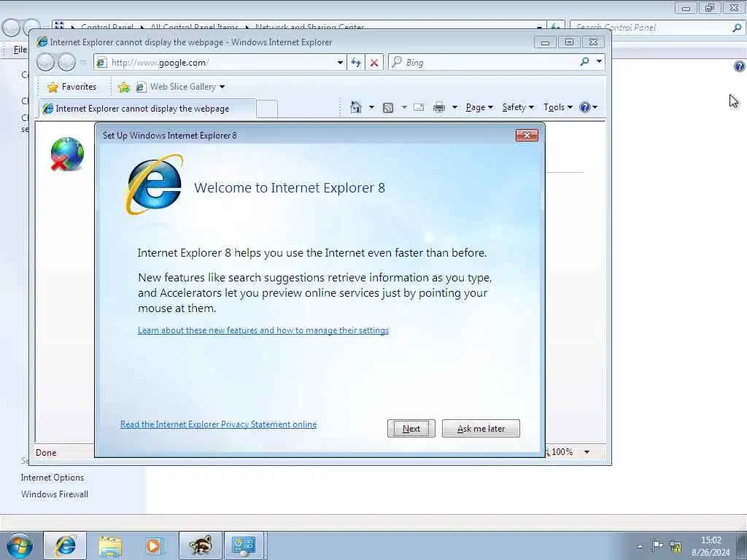Open Windows Firewall in Control Panel sidebar
Viewport: 747px width, 560px height.
tap(54, 494)
